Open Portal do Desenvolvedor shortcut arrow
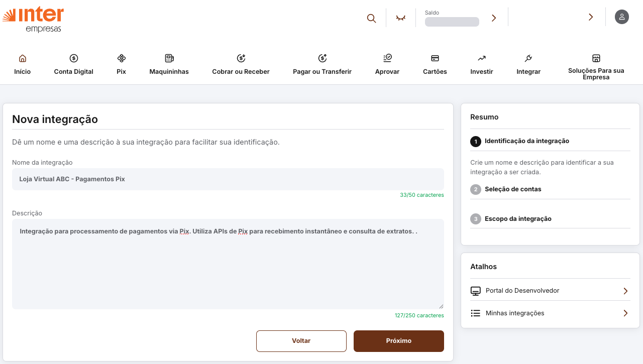Screen dimensions: 643x364 click(x=625, y=291)
